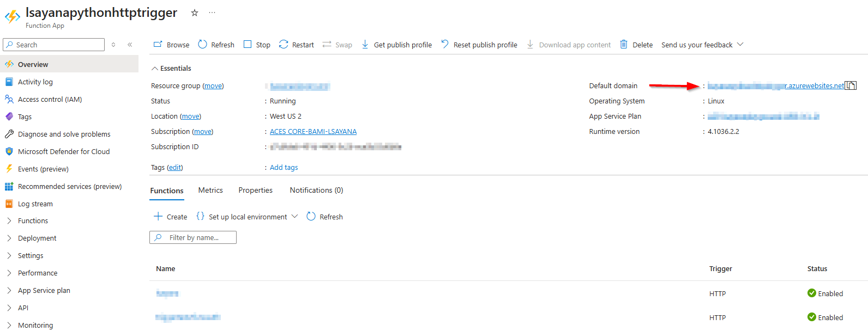Switch to the Properties tab

tap(255, 190)
